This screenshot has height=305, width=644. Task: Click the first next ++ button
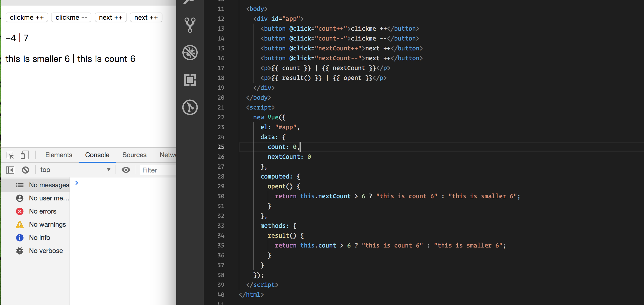click(111, 18)
